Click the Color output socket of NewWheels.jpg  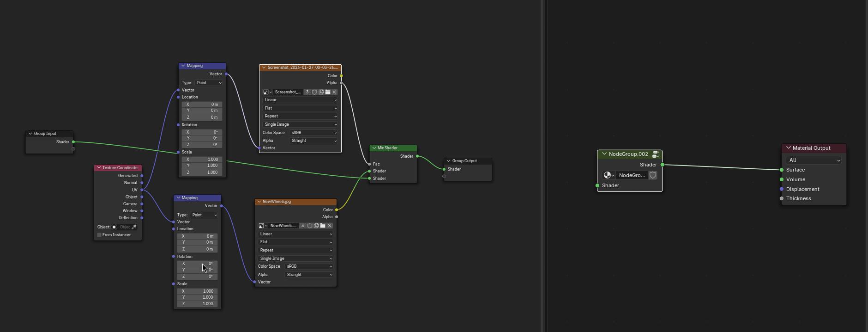[337, 210]
